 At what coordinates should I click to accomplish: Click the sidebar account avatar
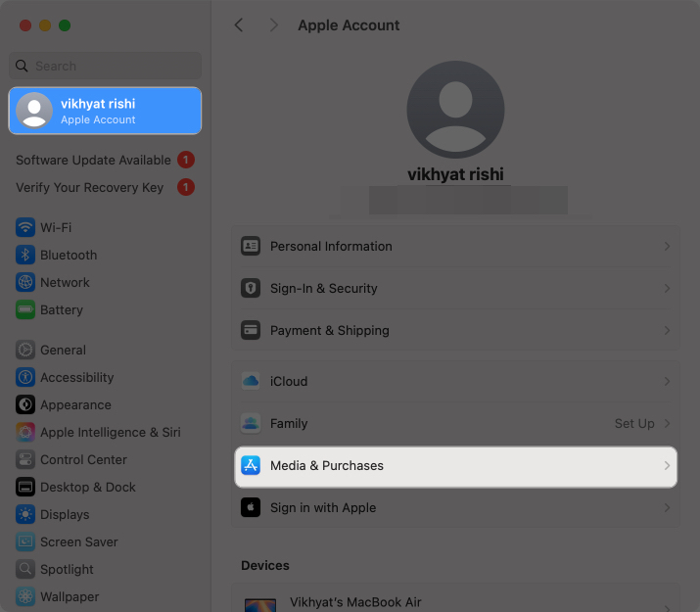point(34,111)
